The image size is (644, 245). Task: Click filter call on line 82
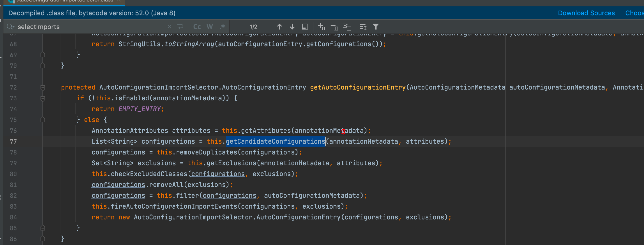(x=187, y=196)
